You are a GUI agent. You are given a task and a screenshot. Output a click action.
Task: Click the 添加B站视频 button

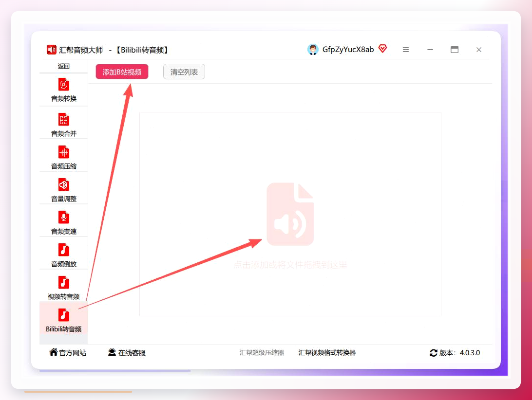pyautogui.click(x=122, y=72)
